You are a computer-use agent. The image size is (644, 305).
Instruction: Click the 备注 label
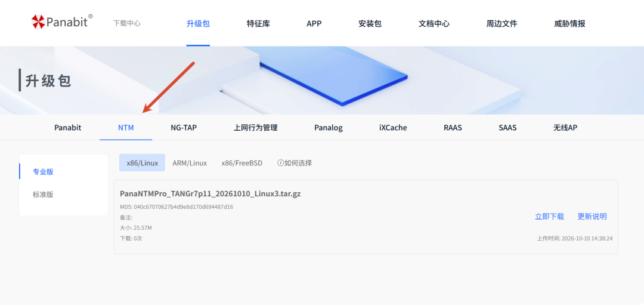[x=126, y=217]
